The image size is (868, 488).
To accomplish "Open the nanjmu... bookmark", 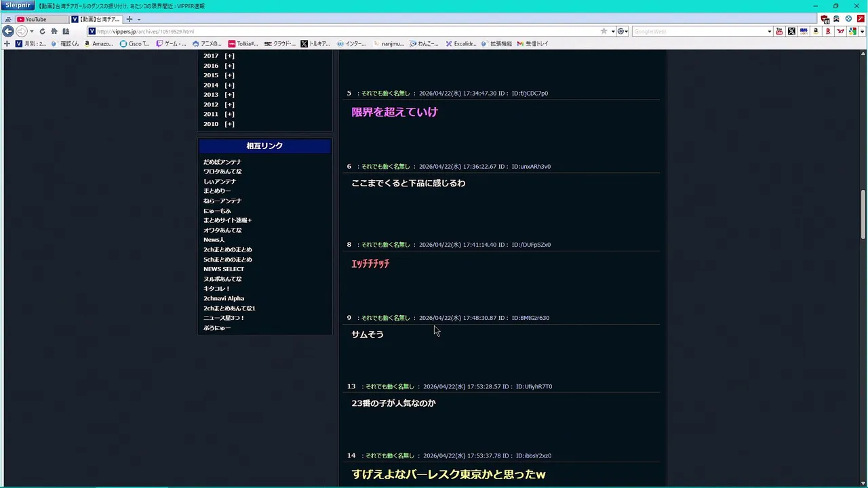I will point(389,43).
